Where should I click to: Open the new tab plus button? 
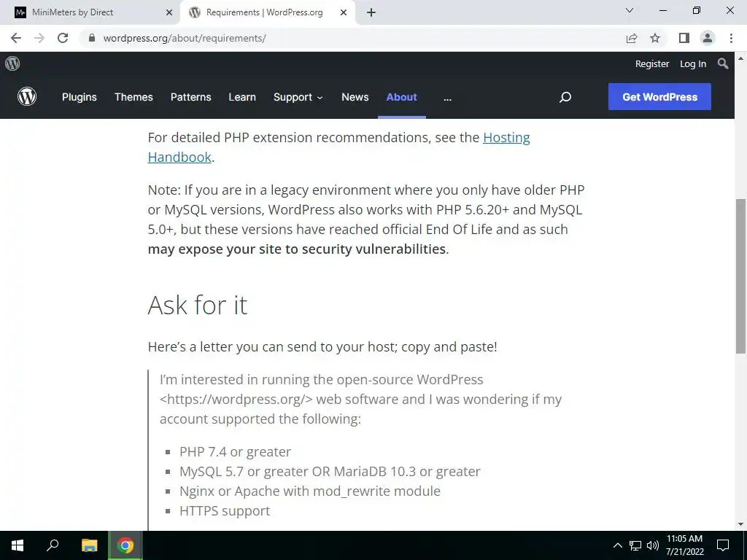[x=371, y=12]
